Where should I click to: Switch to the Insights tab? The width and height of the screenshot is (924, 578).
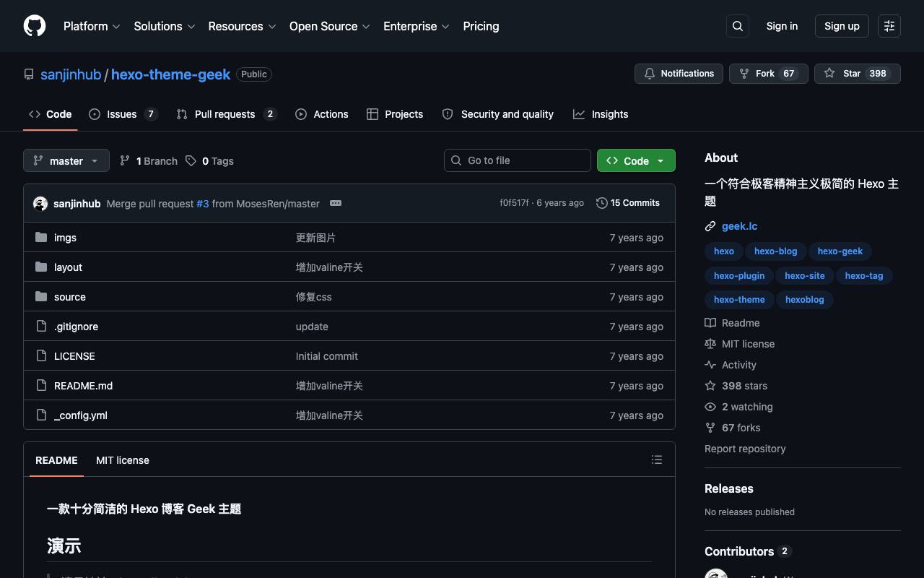601,114
